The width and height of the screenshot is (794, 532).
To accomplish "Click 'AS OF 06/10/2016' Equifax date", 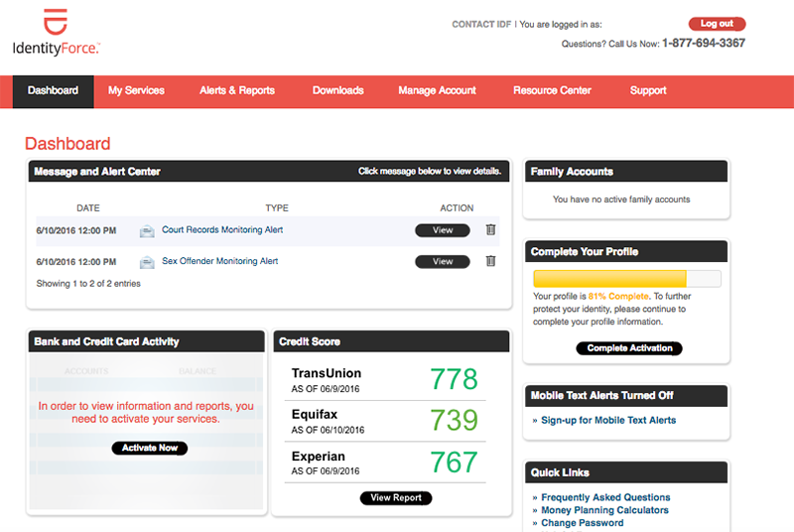I will point(328,430).
